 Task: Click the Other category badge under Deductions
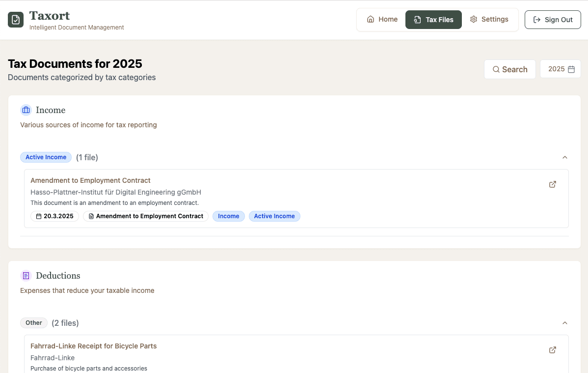[34, 323]
